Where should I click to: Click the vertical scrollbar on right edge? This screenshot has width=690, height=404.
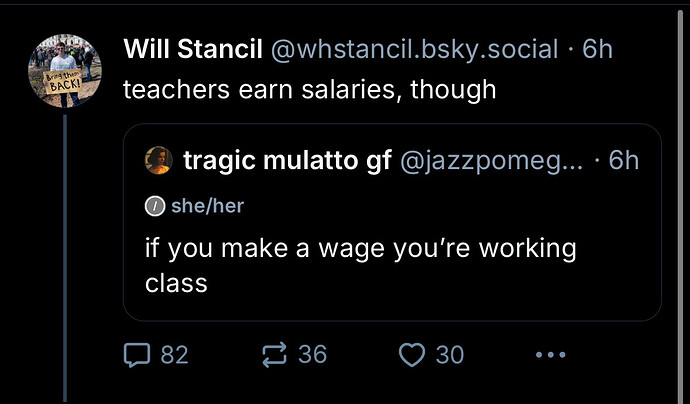pos(680,207)
